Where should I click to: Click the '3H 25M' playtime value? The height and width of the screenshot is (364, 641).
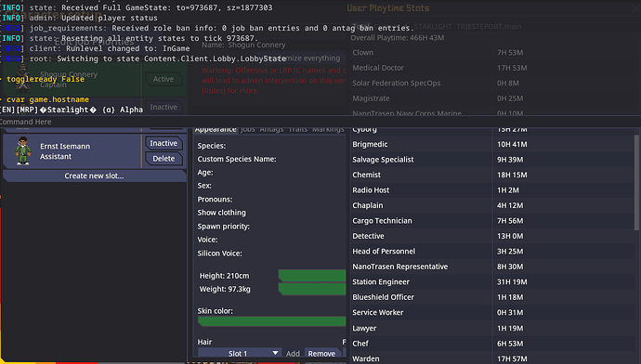point(510,252)
